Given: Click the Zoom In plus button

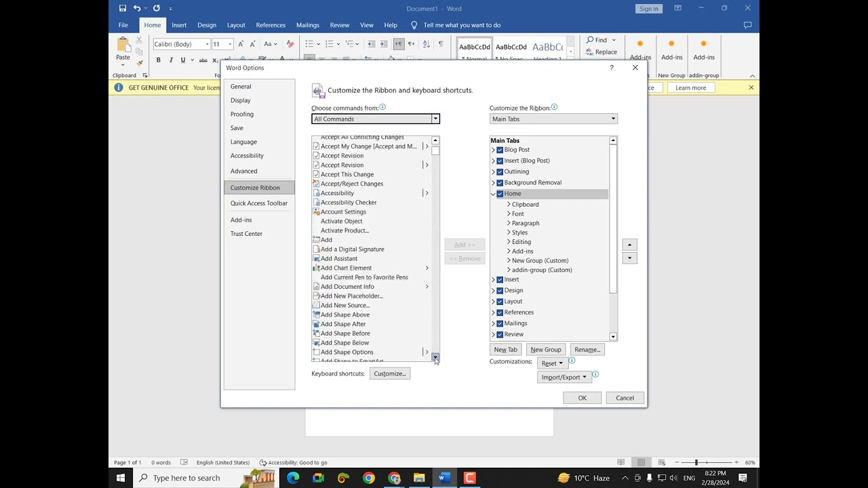Looking at the screenshot, I should pos(736,462).
